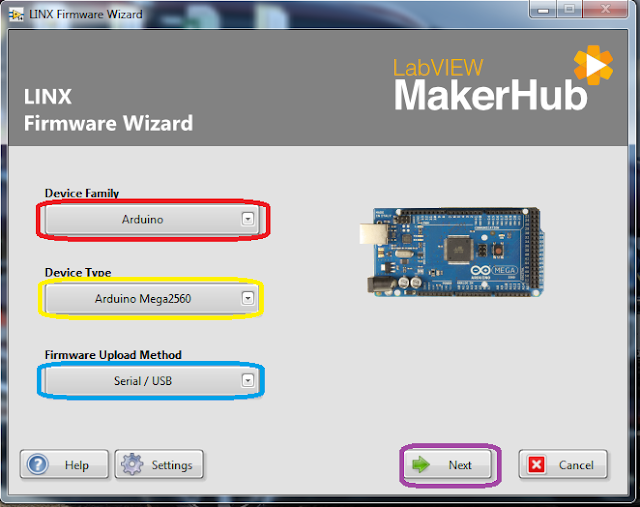Click the LINX Firmware Wizard title bar icon
This screenshot has height=507, width=640.
click(16, 15)
